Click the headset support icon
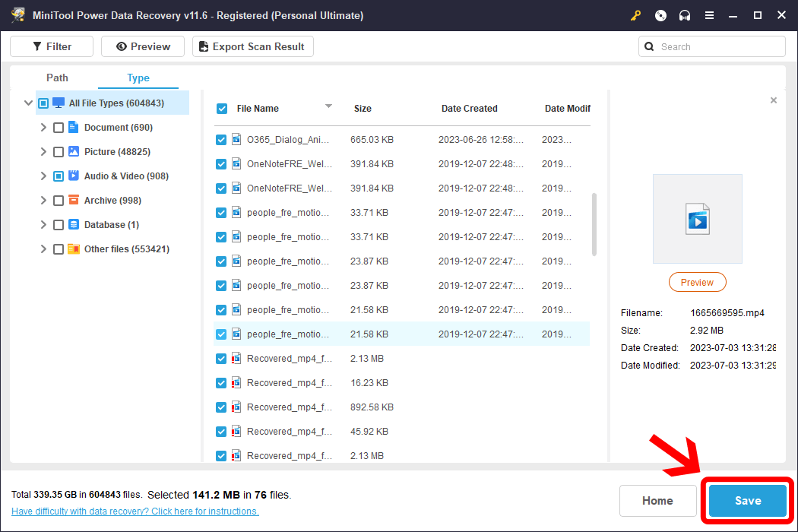798x532 pixels. pos(685,16)
